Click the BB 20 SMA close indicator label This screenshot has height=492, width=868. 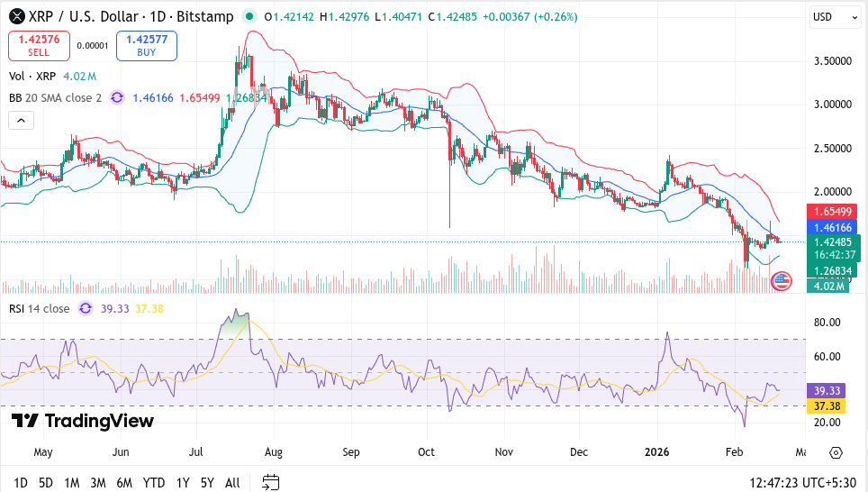(x=55, y=97)
